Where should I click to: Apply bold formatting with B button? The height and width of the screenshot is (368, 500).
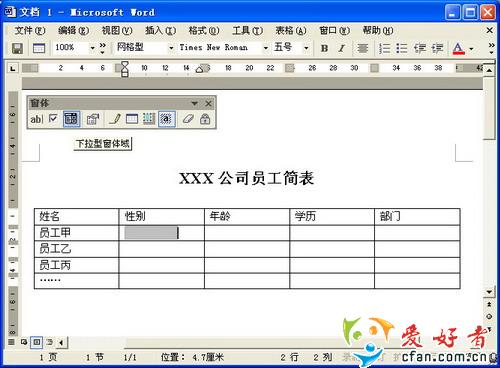(324, 48)
